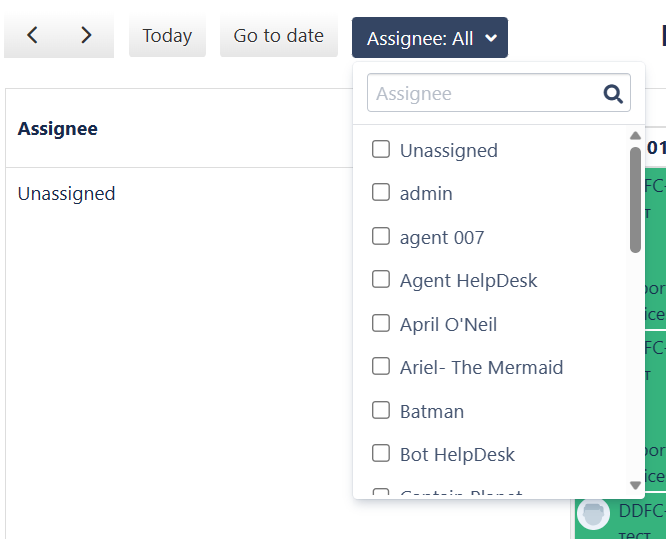Go to the next period arrow

(86, 36)
